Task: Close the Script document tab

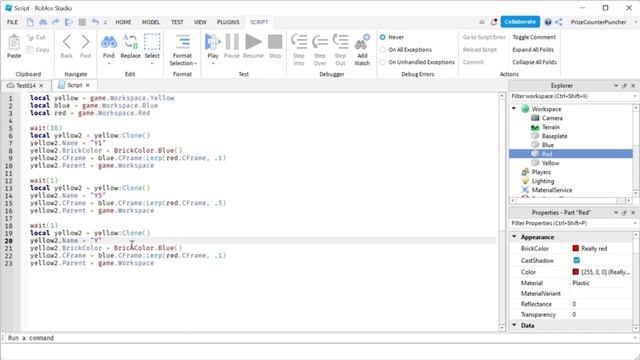Action: tap(88, 85)
